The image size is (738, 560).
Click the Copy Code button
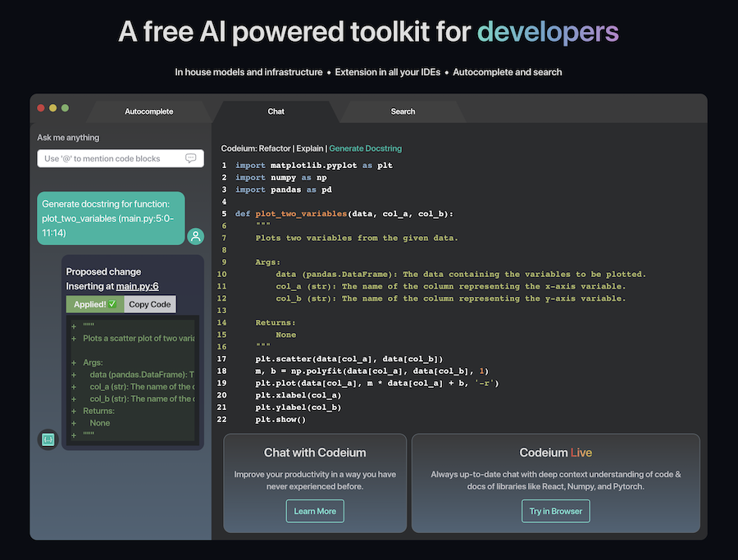pyautogui.click(x=150, y=304)
